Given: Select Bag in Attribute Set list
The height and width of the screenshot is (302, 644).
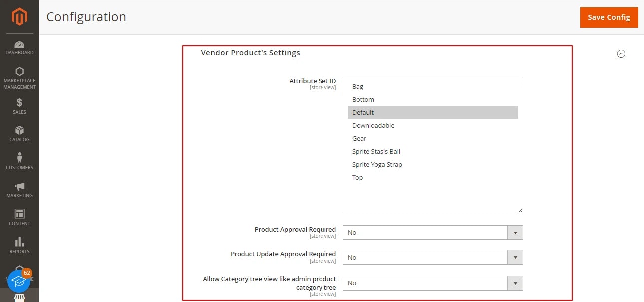Looking at the screenshot, I should 433,86.
